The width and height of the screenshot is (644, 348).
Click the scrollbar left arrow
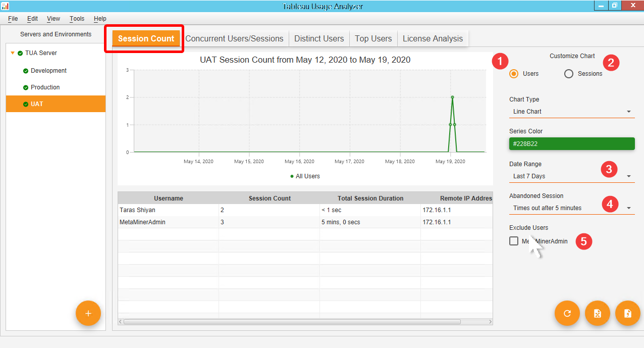[121, 322]
